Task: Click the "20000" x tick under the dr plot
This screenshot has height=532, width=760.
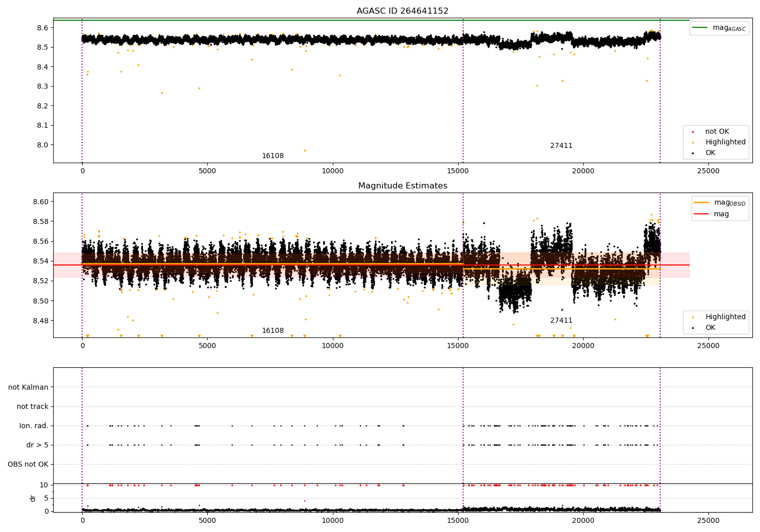Action: 583,520
